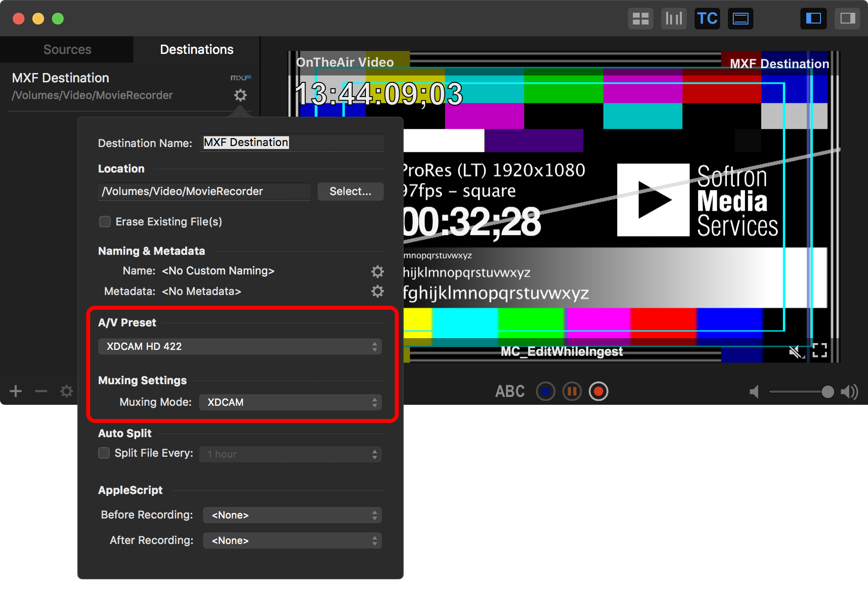Switch to the Destinations tab
The image size is (868, 592).
196,49
